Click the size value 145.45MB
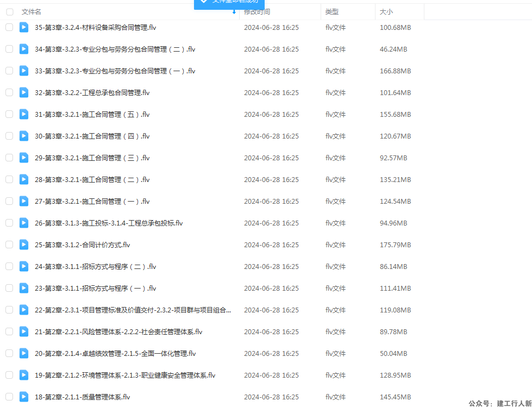Screen dimensions: 532x407 click(395, 397)
